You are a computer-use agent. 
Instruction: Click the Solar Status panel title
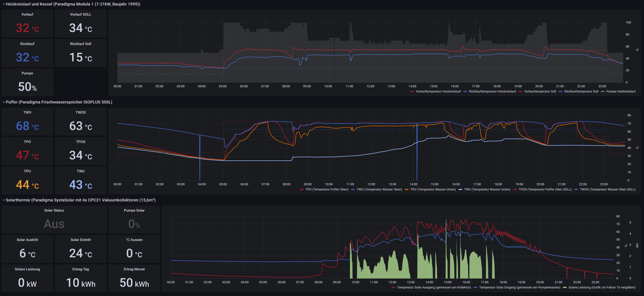pos(54,210)
